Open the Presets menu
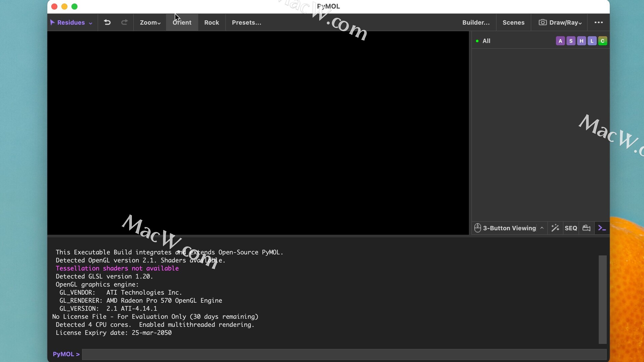The width and height of the screenshot is (644, 362). click(247, 22)
